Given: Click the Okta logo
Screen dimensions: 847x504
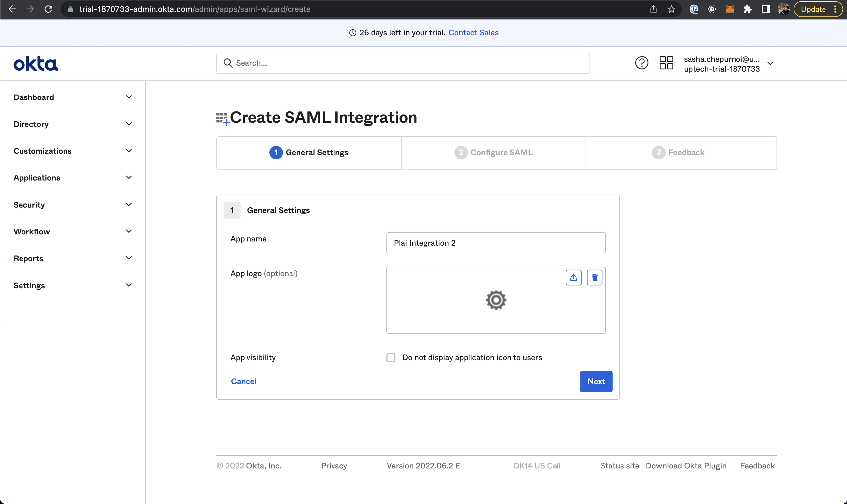Looking at the screenshot, I should [x=36, y=63].
